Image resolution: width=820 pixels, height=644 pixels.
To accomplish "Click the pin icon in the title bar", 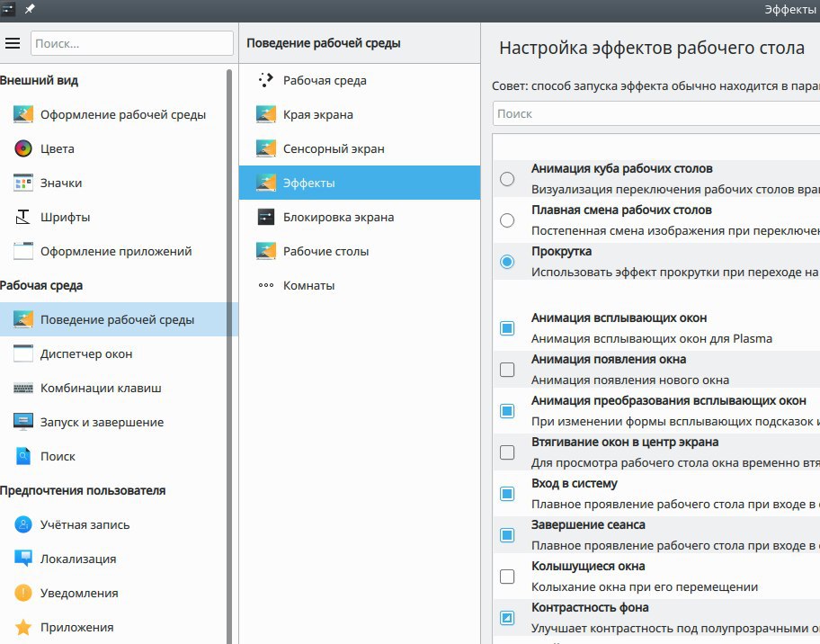I will tap(30, 9).
